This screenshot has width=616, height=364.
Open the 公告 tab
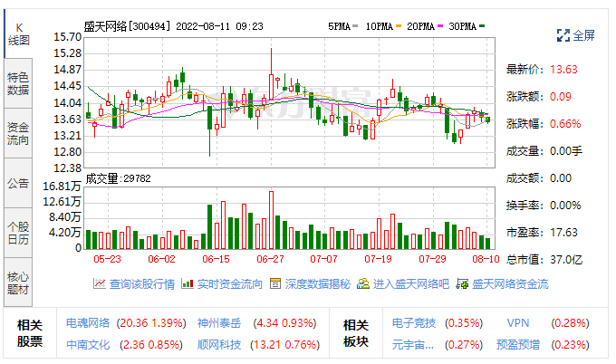point(18,184)
